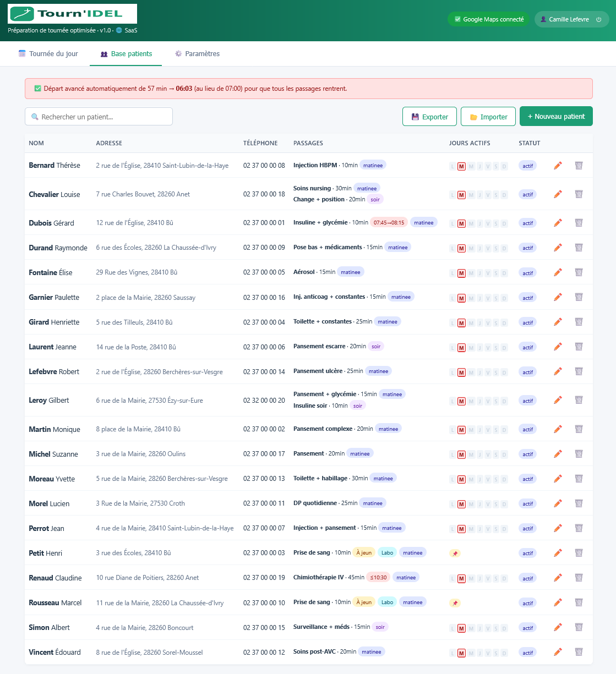The image size is (616, 674).
Task: Edit Petit Henri with the pencil icon
Action: (x=558, y=553)
